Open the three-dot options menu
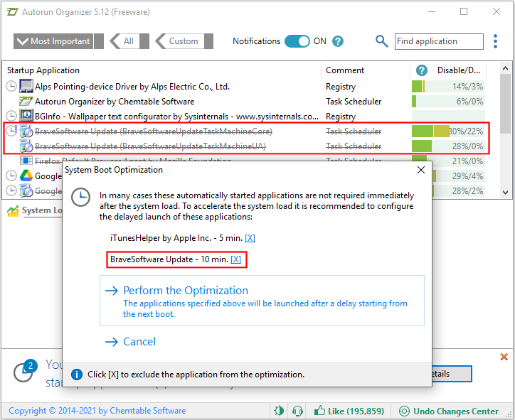 tap(496, 41)
